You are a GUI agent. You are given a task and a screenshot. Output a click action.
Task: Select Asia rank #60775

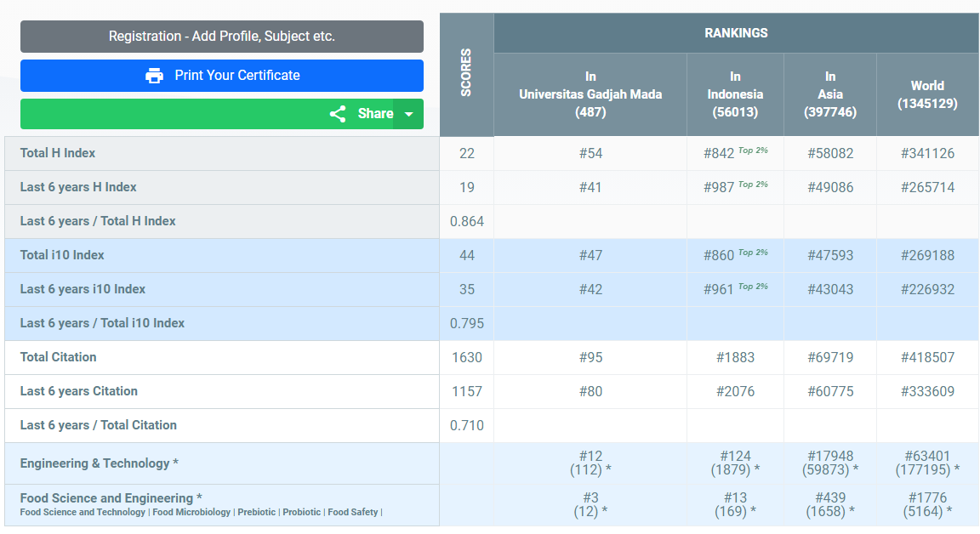pos(830,392)
